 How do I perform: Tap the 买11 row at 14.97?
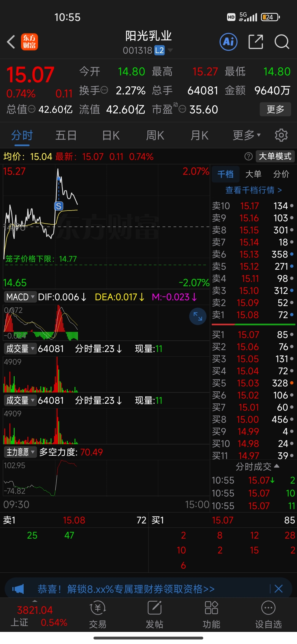(x=253, y=456)
